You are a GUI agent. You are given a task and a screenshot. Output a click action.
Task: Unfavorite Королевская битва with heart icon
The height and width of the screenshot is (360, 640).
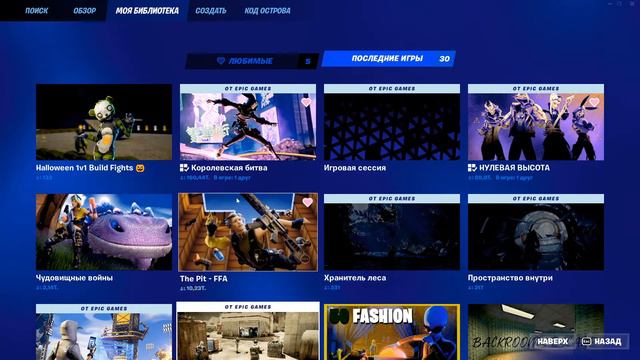[306, 102]
